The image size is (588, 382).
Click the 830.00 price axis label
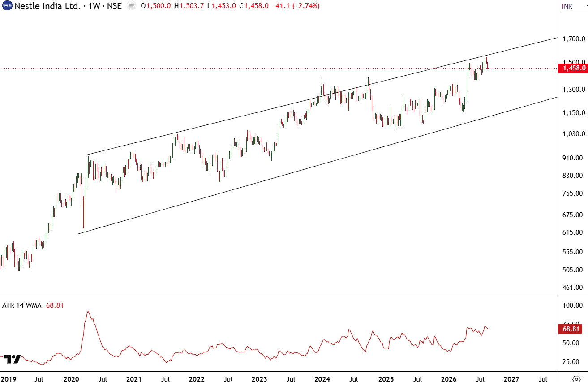573,176
